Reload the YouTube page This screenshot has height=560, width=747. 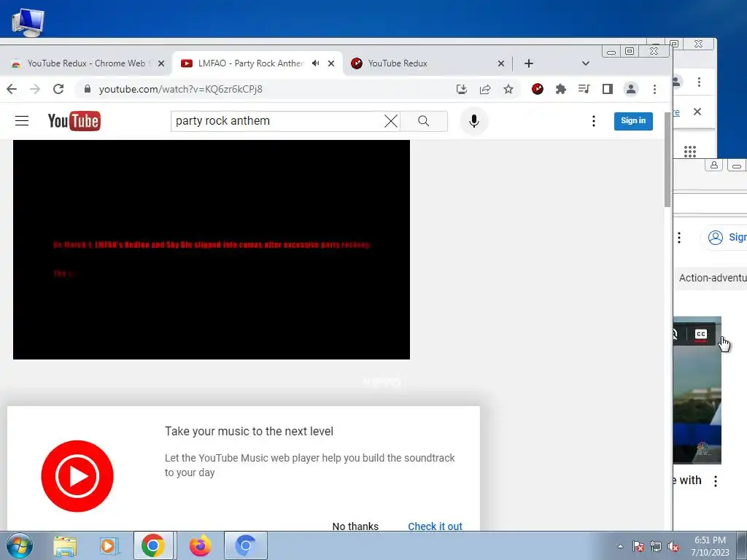tap(58, 89)
